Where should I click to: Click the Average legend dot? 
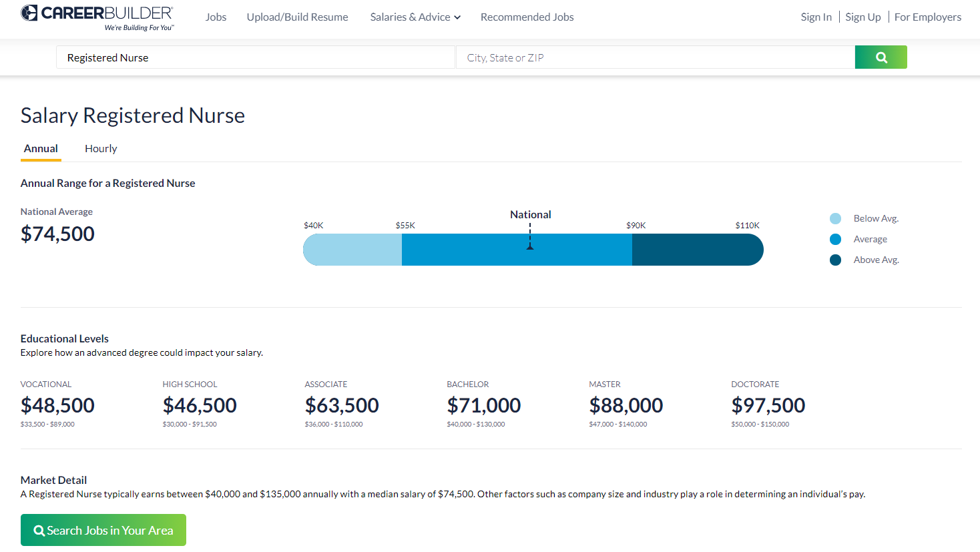click(x=835, y=239)
